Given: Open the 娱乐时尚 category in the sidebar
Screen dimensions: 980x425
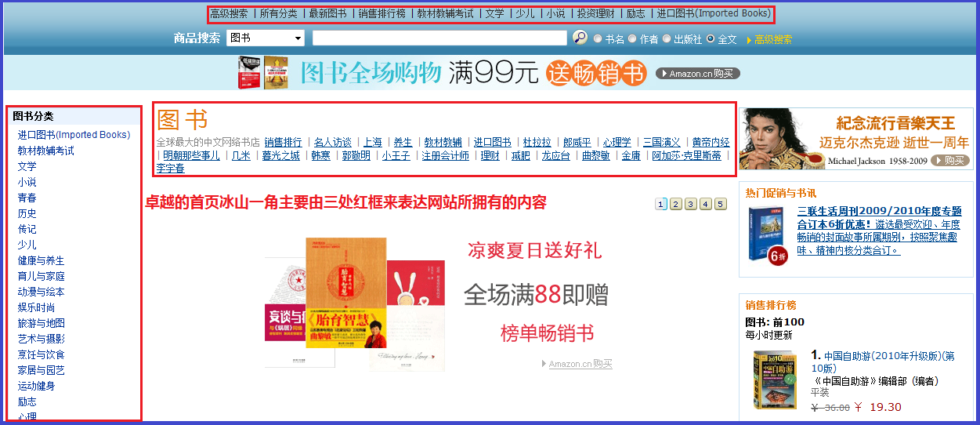Looking at the screenshot, I should 37,307.
